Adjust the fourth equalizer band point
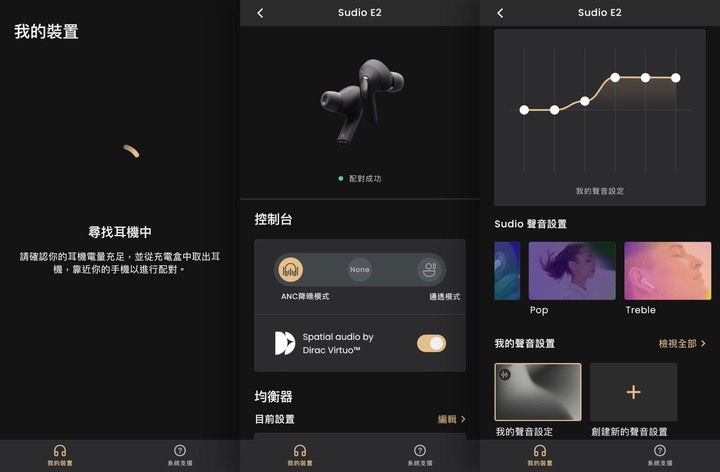This screenshot has width=720, height=472. (615, 78)
